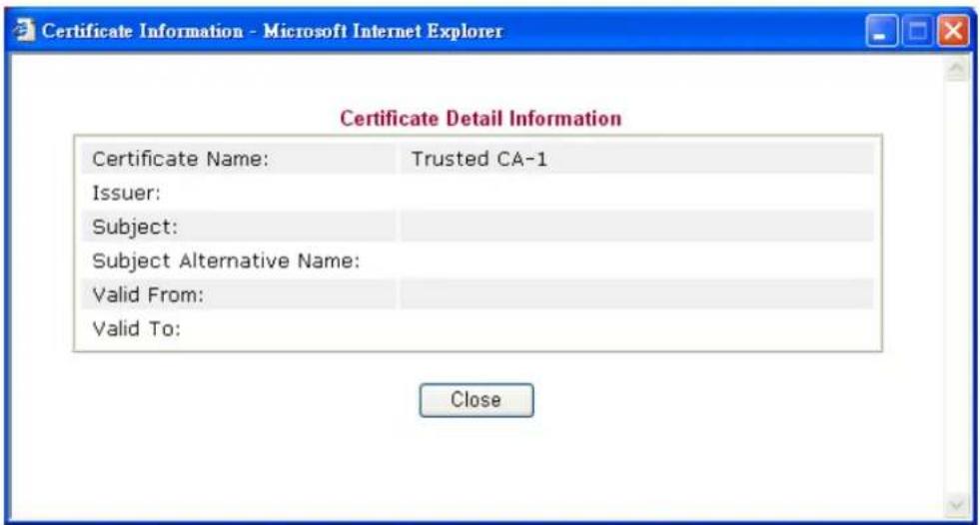Click the 'Valid To:' label
980x525 pixels.
(136, 328)
